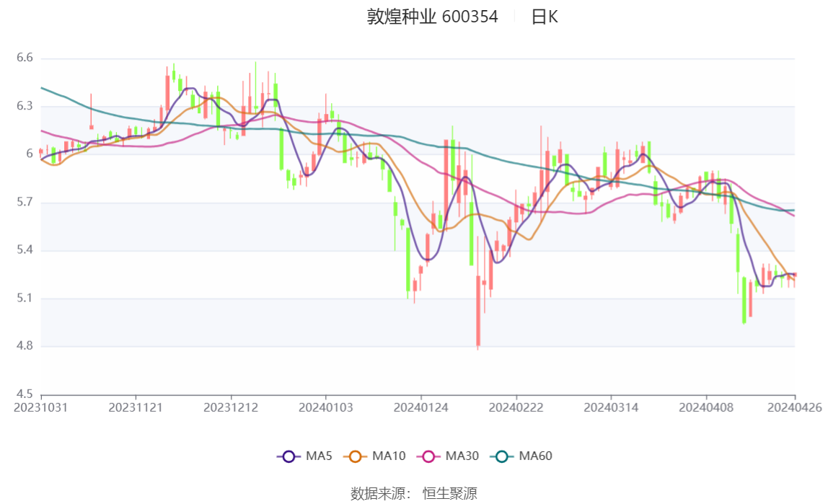The image size is (828, 504).
Task: Click the teal MA60 legend circle marker
Action: click(x=502, y=456)
